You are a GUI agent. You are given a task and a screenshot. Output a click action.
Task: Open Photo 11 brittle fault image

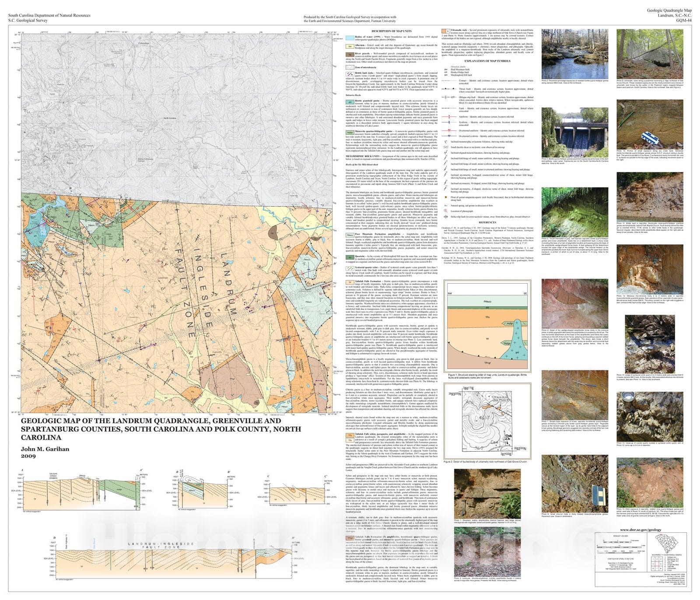point(650,197)
